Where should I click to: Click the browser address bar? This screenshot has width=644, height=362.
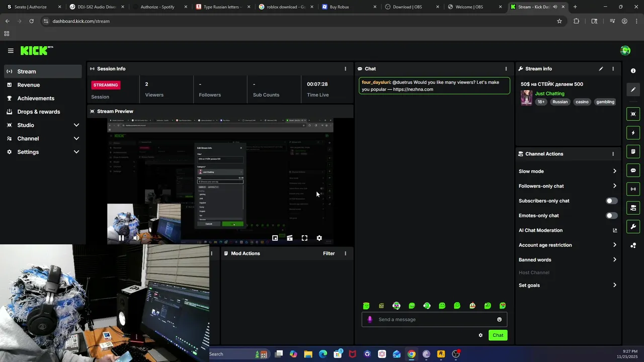[x=297, y=21]
